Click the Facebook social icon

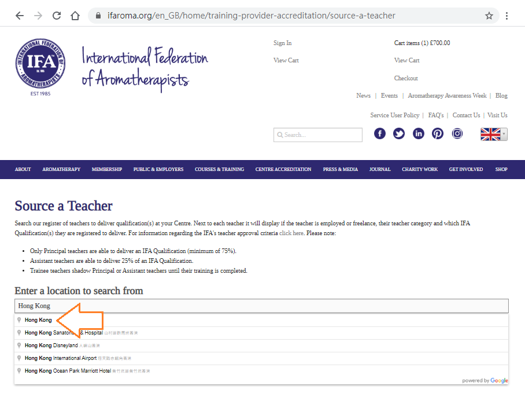(x=380, y=133)
